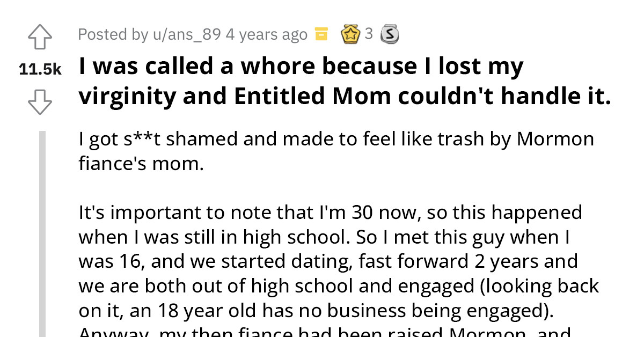Click the 4 years ago timestamp

tap(264, 33)
